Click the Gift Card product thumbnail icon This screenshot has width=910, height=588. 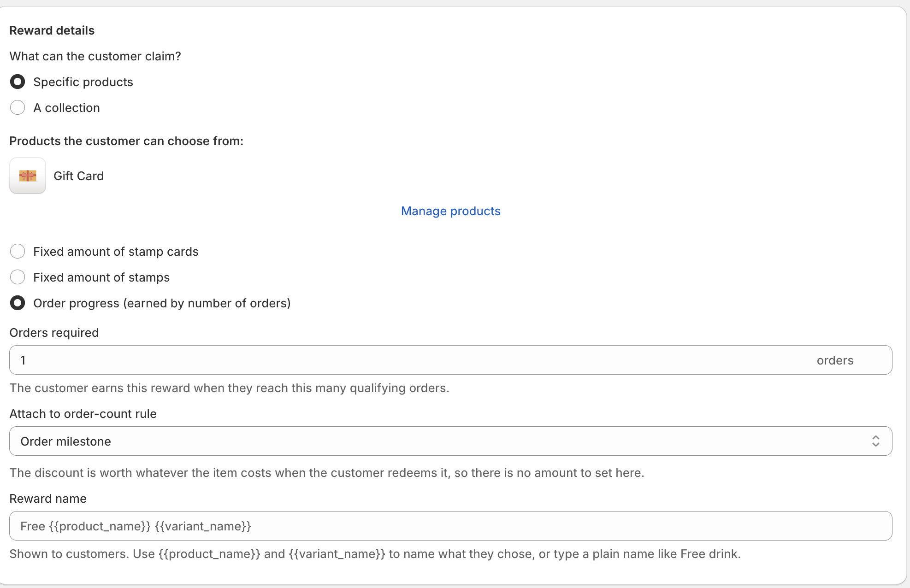pyautogui.click(x=28, y=176)
